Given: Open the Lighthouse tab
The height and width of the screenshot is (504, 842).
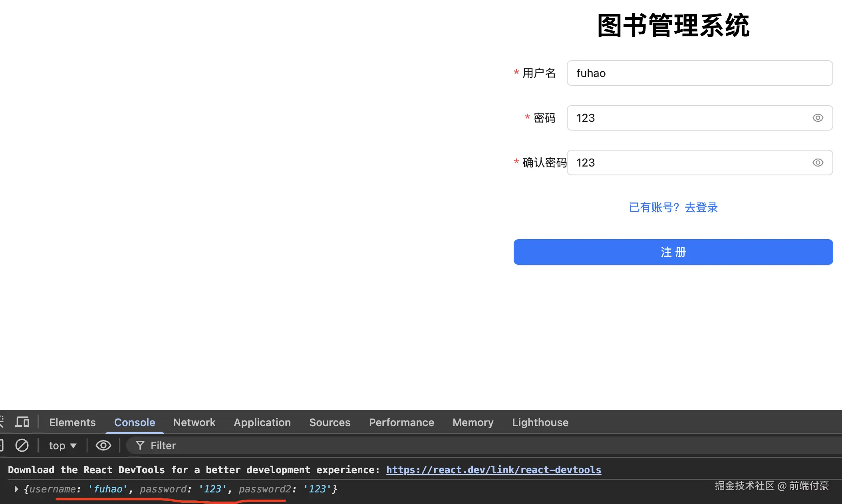Looking at the screenshot, I should [x=540, y=422].
